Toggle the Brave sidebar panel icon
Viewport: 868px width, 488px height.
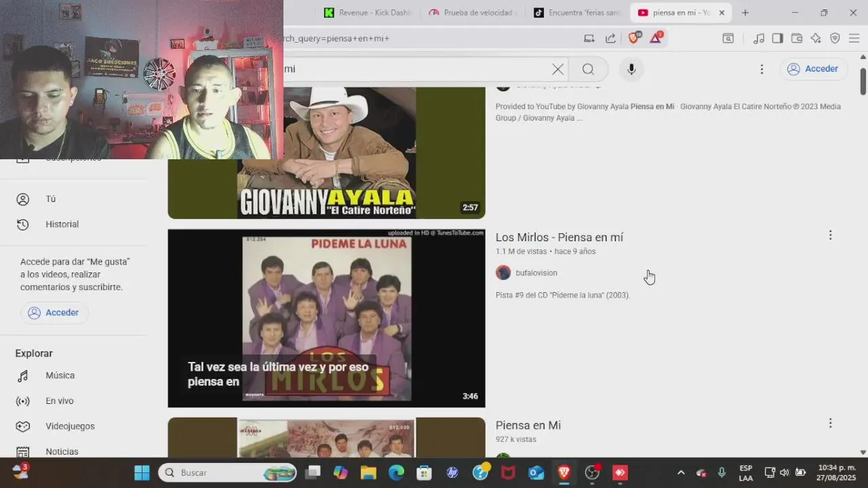click(778, 39)
